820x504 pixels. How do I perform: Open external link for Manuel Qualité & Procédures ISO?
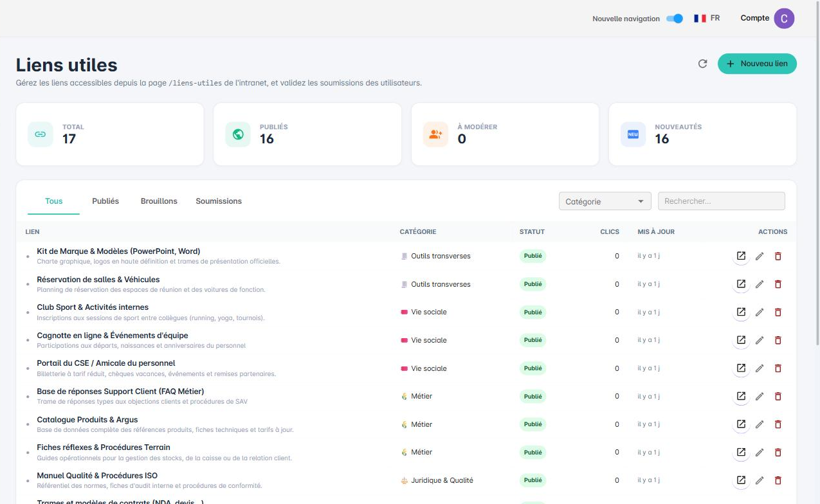pyautogui.click(x=741, y=480)
